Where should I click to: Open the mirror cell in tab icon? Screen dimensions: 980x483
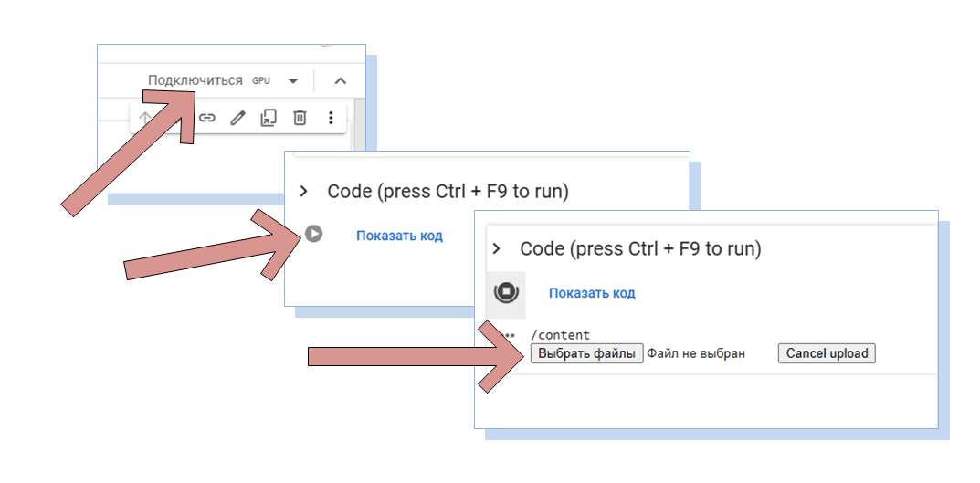pos(269,118)
